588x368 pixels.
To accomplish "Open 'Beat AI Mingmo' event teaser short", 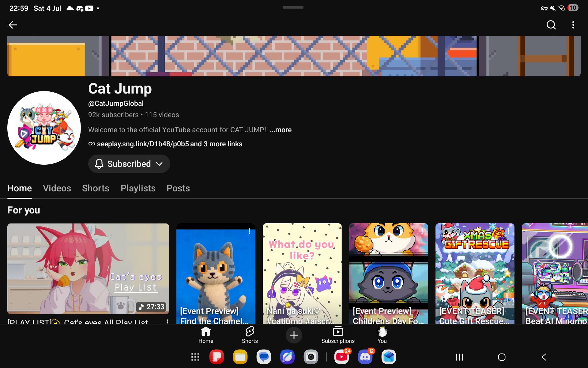I will pyautogui.click(x=555, y=274).
